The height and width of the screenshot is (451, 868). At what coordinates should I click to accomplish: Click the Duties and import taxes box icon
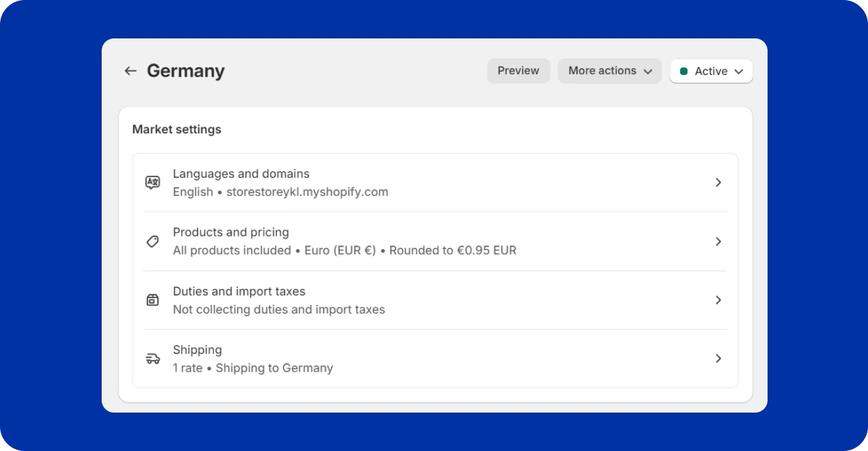coord(153,299)
